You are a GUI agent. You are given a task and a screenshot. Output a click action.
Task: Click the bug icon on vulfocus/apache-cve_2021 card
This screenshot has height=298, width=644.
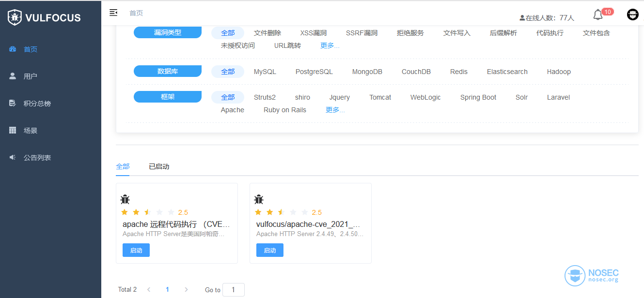point(259,199)
